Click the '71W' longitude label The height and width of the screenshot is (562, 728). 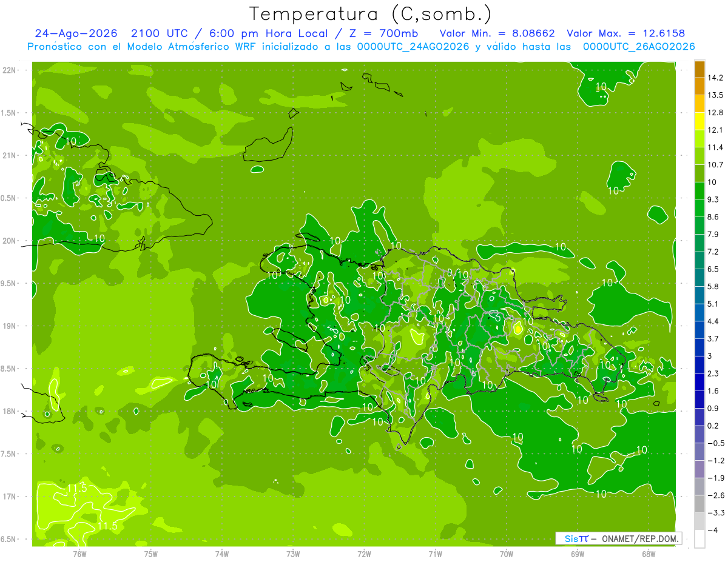[x=435, y=554]
